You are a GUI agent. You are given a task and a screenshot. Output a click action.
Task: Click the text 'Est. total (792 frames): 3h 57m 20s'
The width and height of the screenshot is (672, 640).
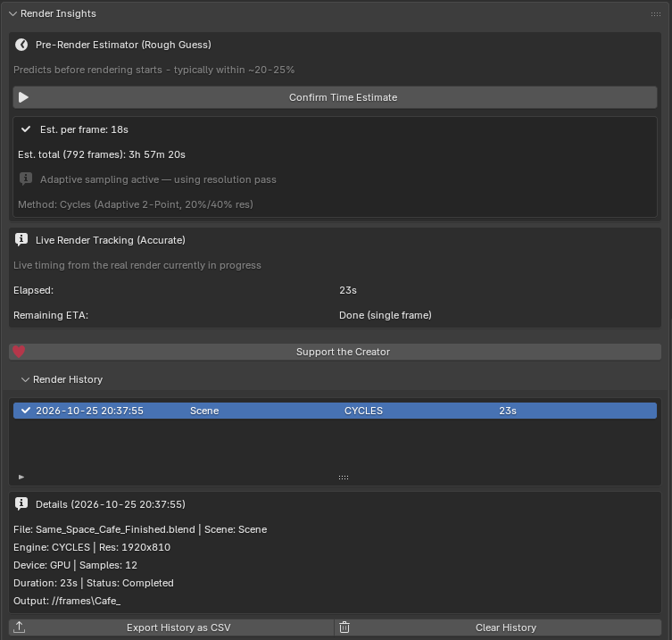point(102,154)
